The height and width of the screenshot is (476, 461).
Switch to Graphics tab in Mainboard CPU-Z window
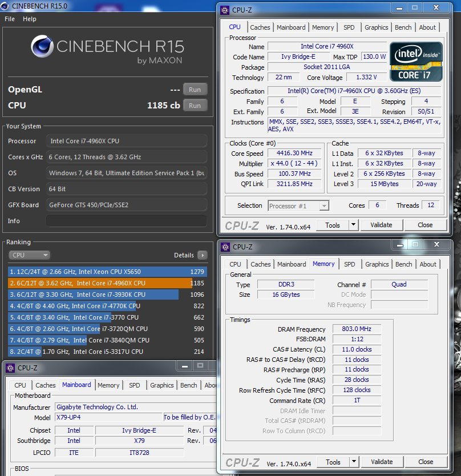tap(162, 385)
